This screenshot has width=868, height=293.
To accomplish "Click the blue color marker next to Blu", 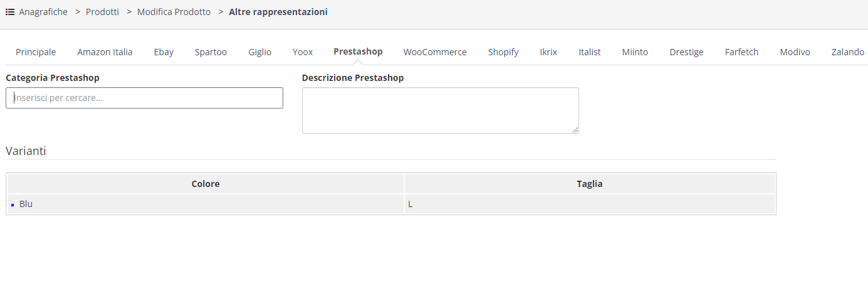I will [x=13, y=205].
